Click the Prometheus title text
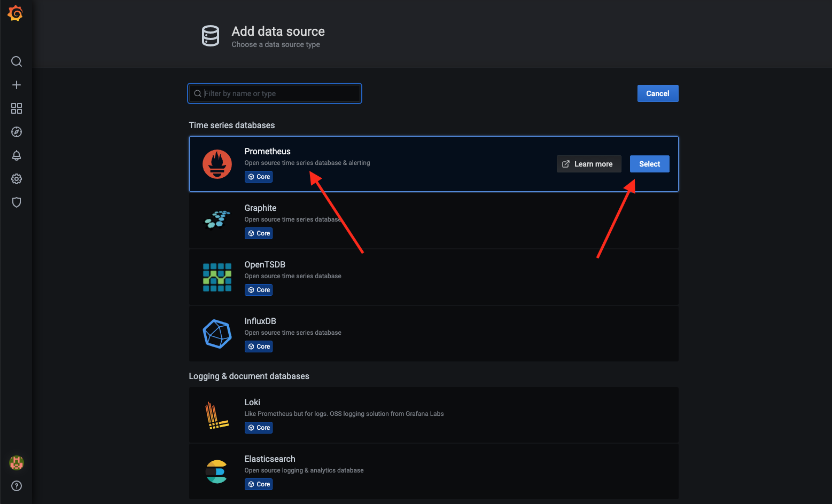832x504 pixels. point(267,151)
